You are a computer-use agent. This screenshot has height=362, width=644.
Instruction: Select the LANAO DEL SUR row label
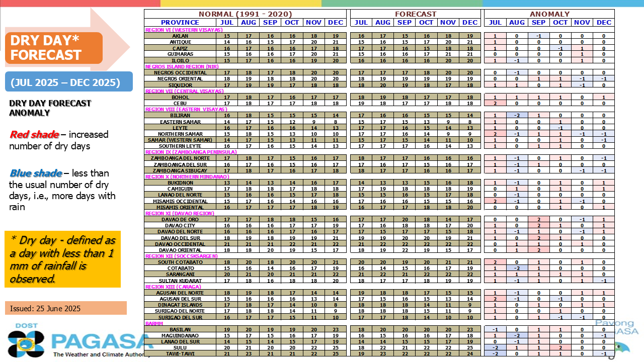tap(180, 341)
